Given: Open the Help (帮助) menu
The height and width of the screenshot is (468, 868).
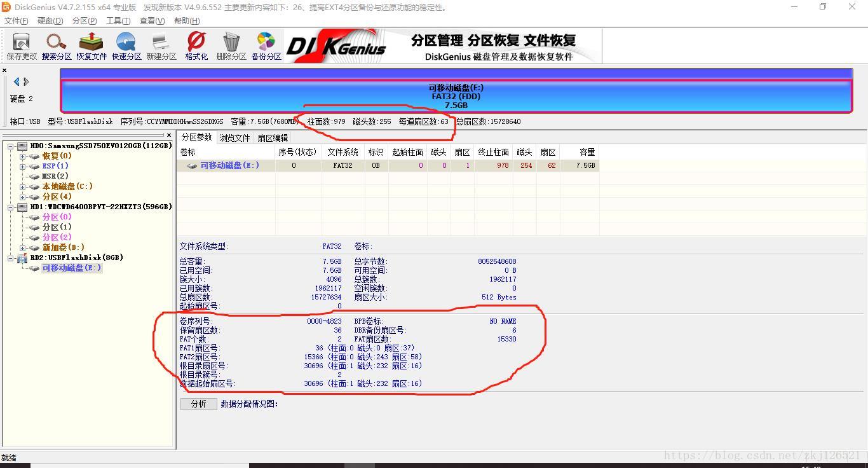Looking at the screenshot, I should tap(187, 21).
